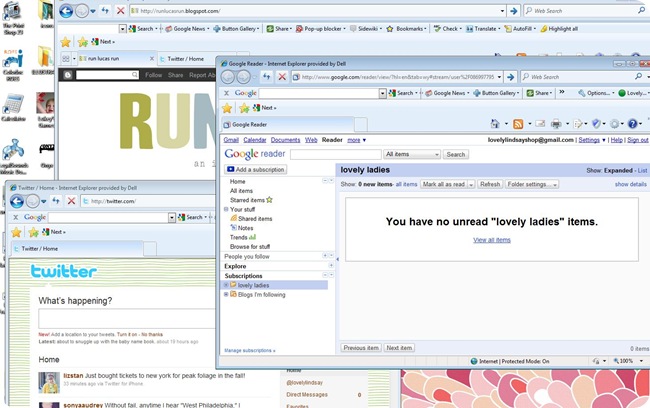Click Print icon in Reader command bar

[556, 124]
